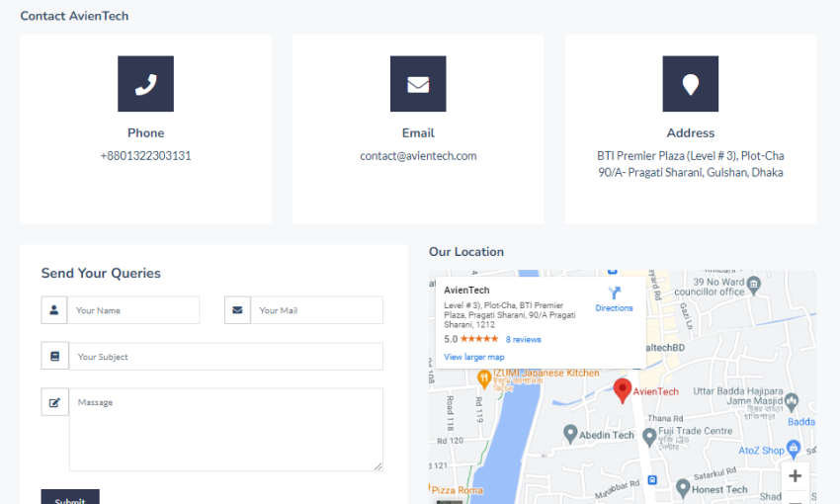Click the IZUMI Japanese Kitchen restaurant pin
This screenshot has width=840, height=504.
pyautogui.click(x=484, y=377)
